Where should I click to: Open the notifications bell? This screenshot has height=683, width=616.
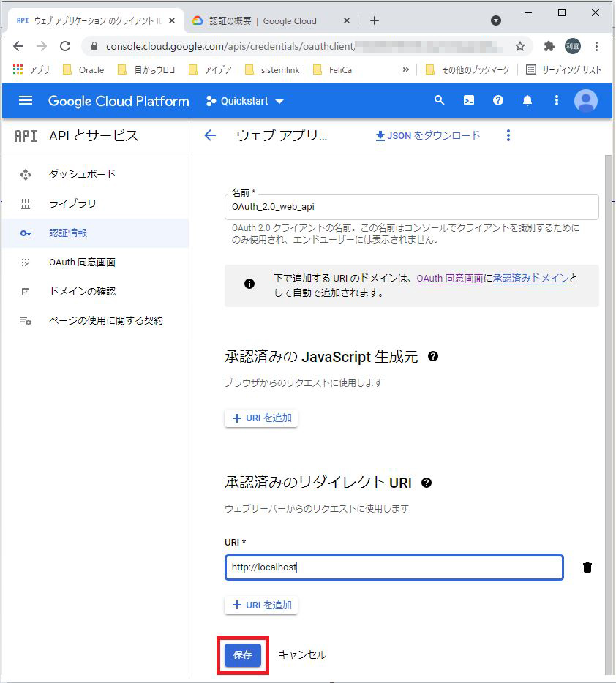(527, 101)
